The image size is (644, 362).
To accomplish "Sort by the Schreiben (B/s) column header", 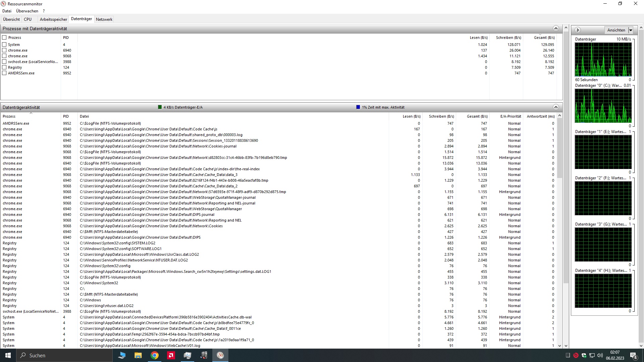I will (441, 116).
